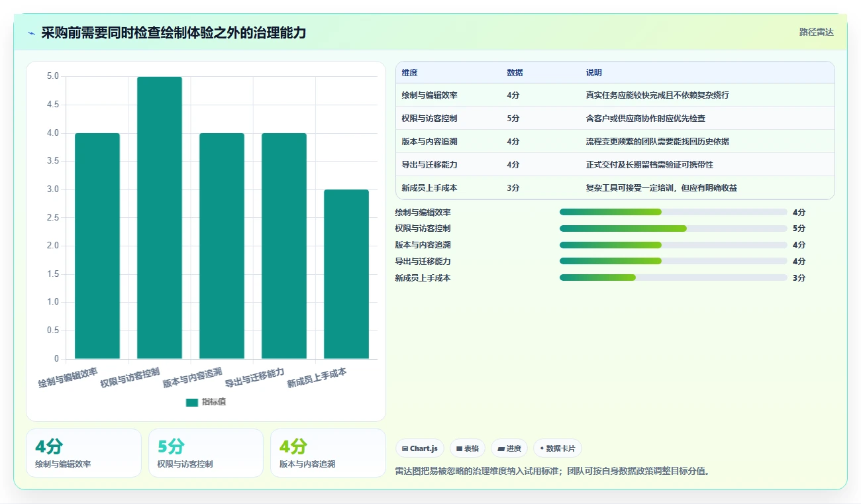Click the 数据 column header
The height and width of the screenshot is (504, 861).
pyautogui.click(x=515, y=73)
